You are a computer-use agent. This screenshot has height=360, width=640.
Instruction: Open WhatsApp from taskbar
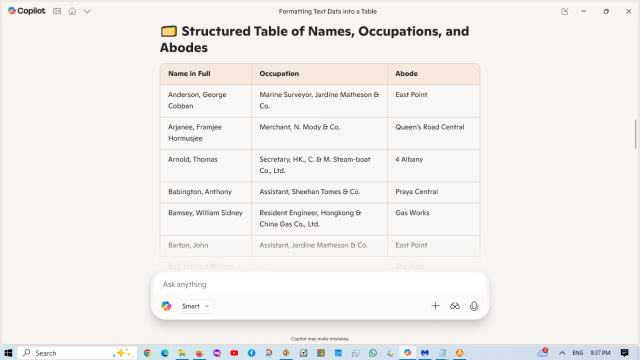[373, 353]
